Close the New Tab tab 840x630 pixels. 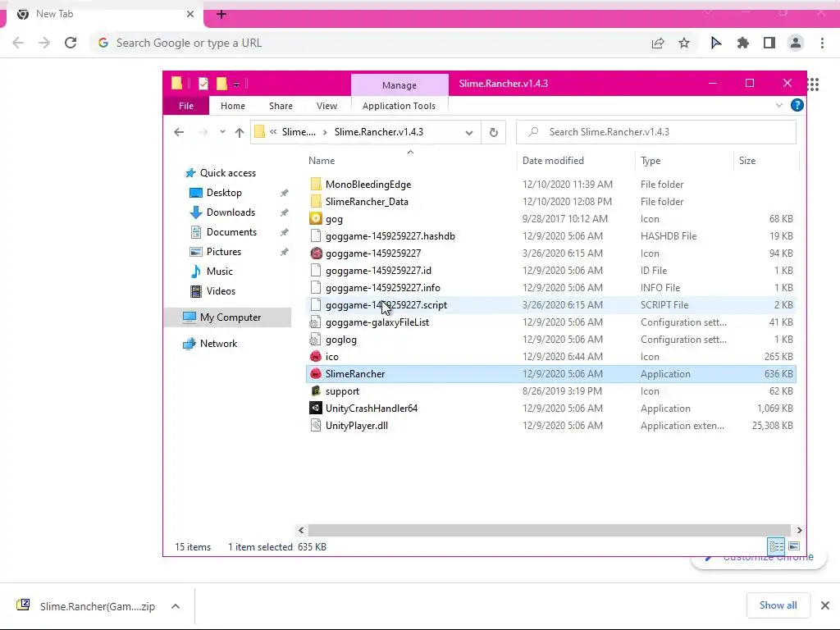click(190, 15)
